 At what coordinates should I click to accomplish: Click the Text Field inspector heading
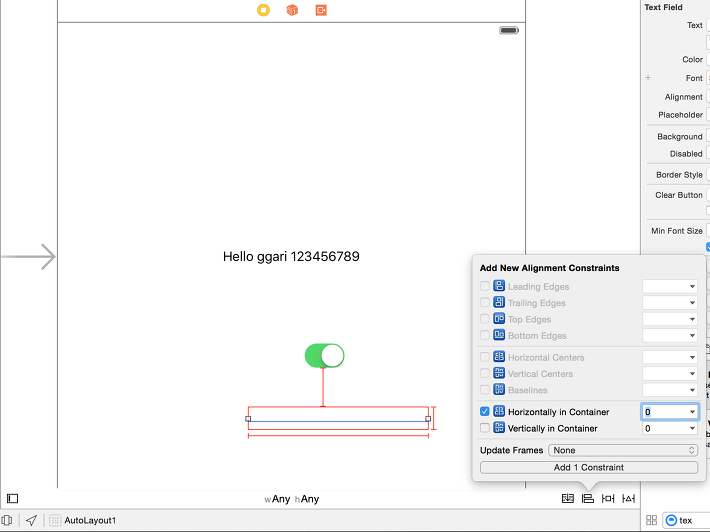tap(663, 7)
